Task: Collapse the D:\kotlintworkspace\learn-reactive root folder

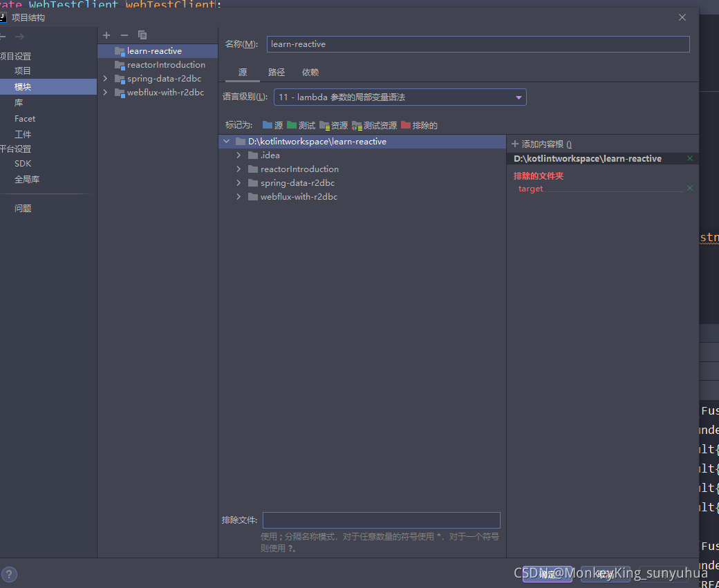Action: [x=226, y=142]
